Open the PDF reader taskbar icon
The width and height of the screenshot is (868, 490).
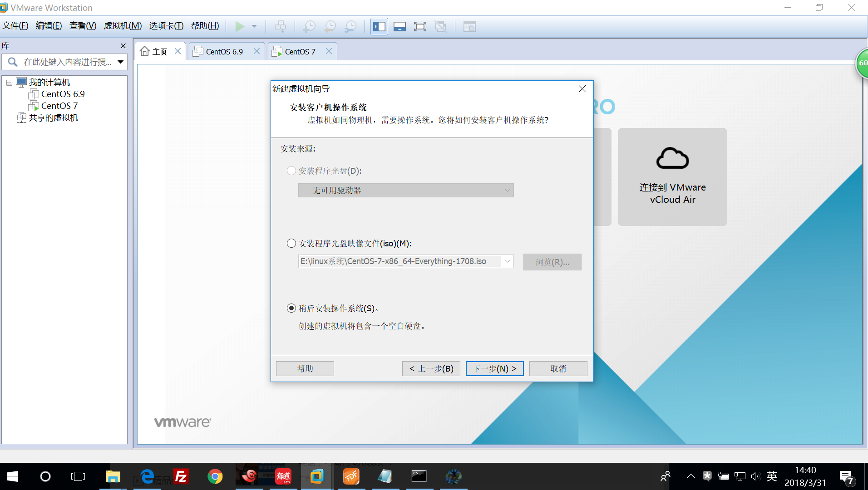(351, 476)
